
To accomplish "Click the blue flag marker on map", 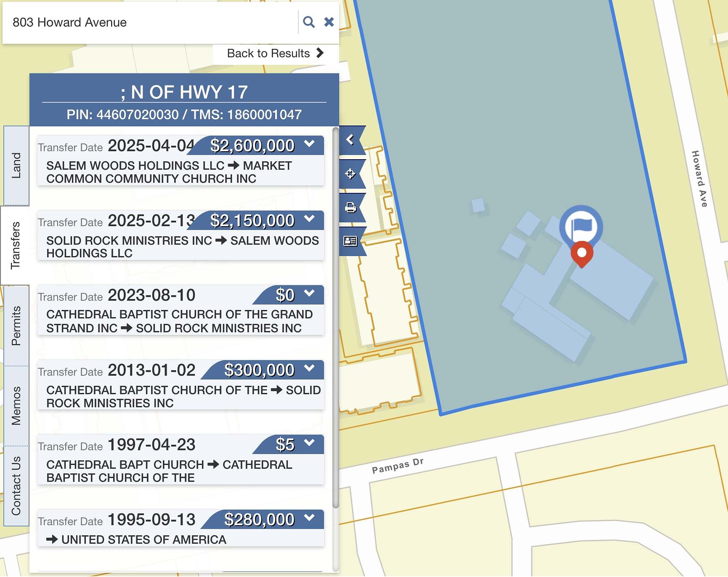I will [581, 226].
